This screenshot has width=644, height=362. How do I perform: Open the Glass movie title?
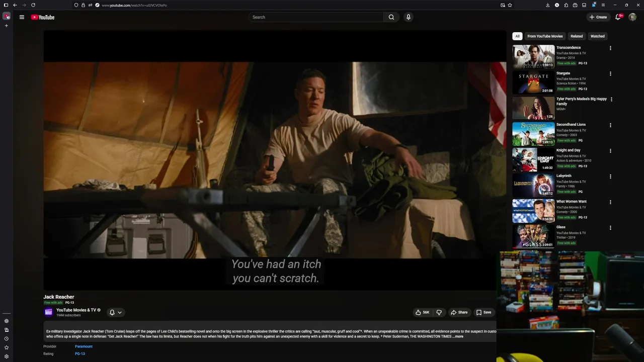[x=561, y=227]
